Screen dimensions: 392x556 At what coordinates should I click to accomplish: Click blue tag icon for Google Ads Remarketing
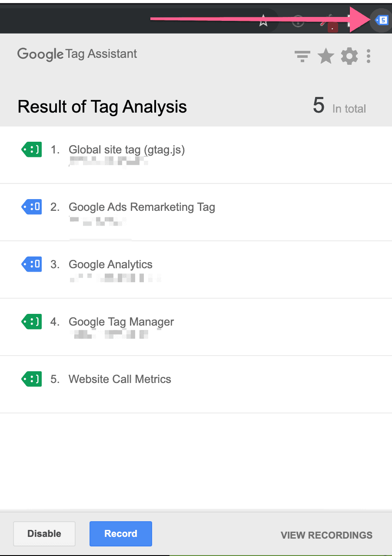pos(32,207)
